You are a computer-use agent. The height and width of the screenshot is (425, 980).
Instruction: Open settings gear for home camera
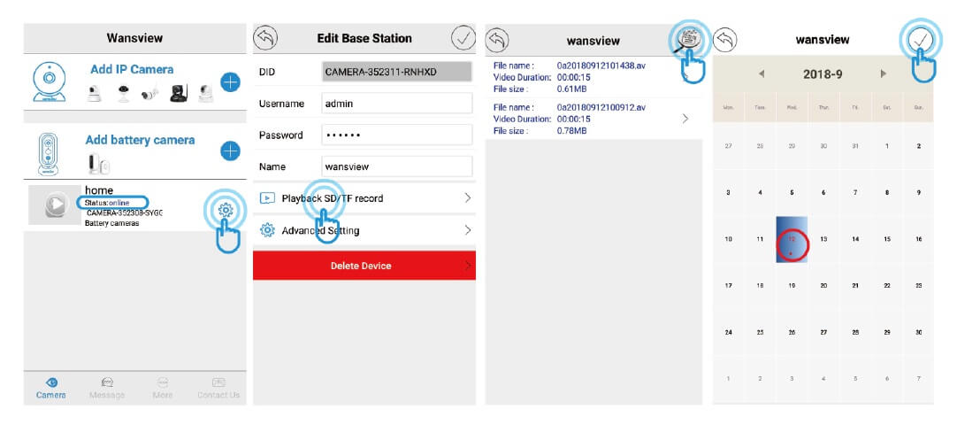(x=226, y=211)
